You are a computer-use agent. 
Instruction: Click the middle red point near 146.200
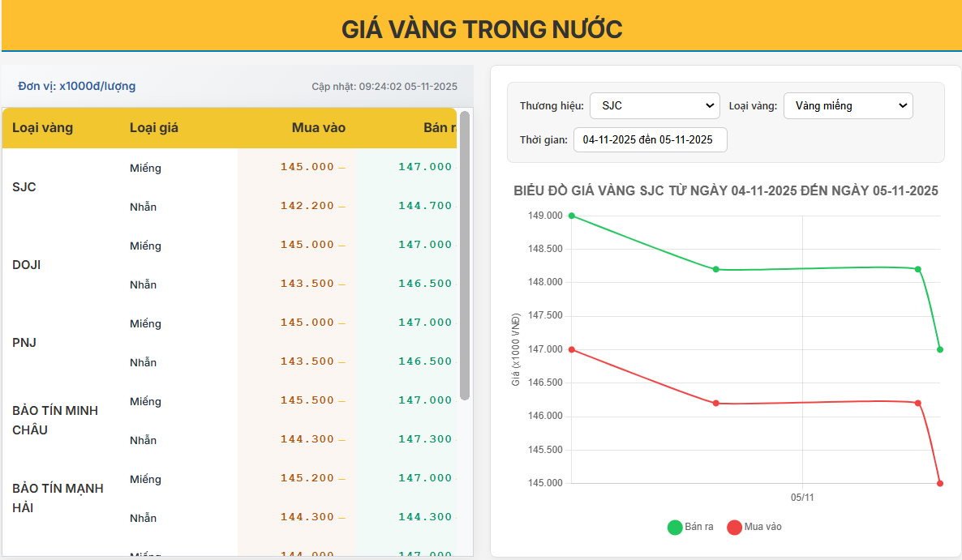click(x=715, y=401)
